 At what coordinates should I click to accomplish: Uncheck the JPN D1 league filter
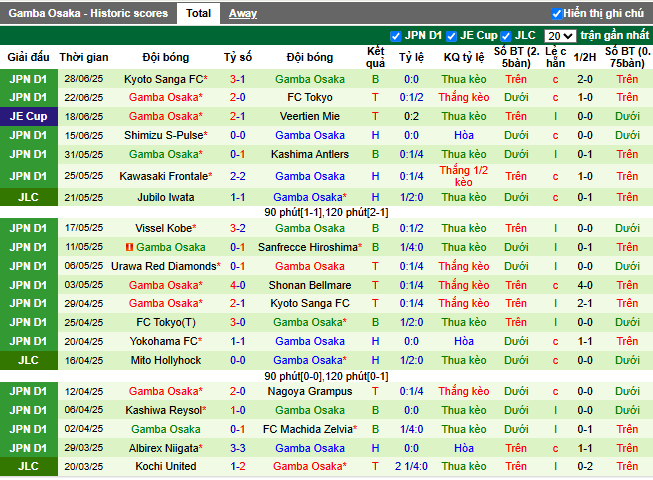[x=396, y=36]
